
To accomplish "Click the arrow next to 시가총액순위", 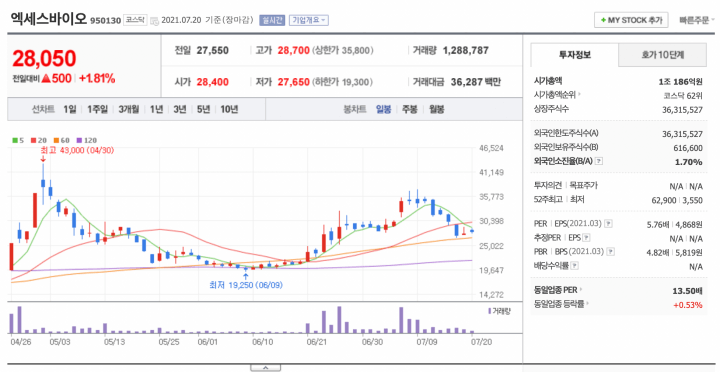I will coord(579,95).
